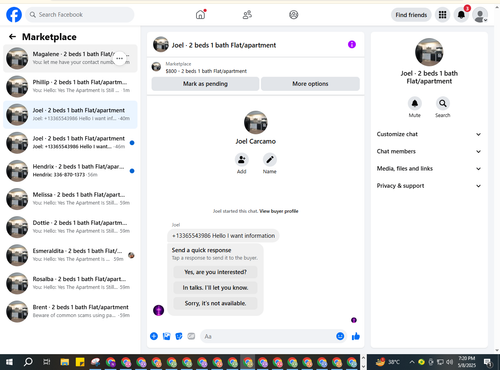Screen dimensions: 500x370
Task: Send quick response 'Sorry, it's not available.'
Action: tap(215, 303)
